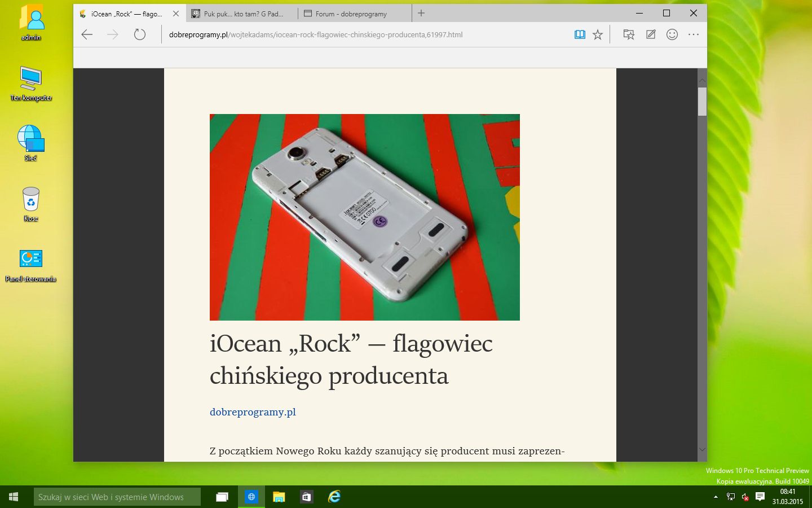The image size is (812, 508).
Task: Make a web note with pen icon
Action: 651,34
